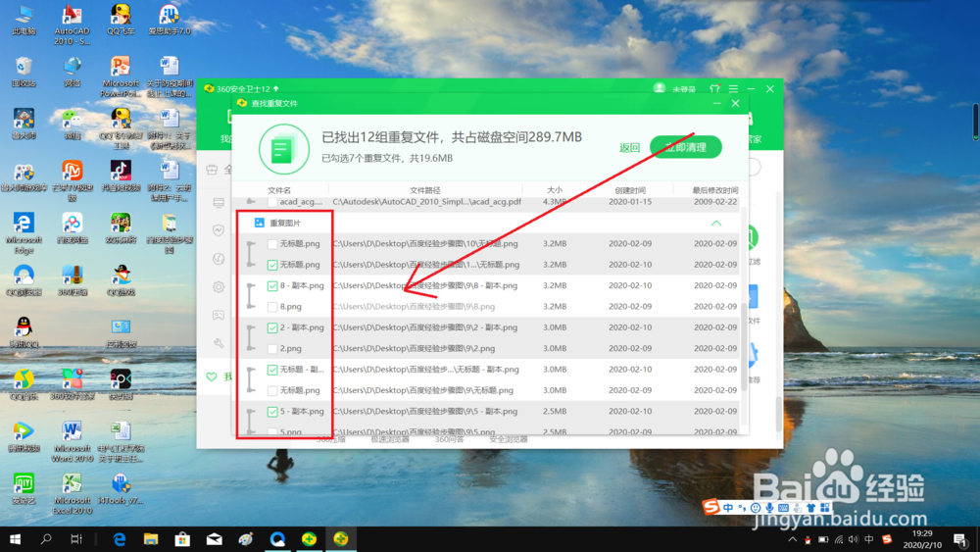Open the 网络 desktop icon
Image resolution: width=980 pixels, height=552 pixels.
[72, 72]
